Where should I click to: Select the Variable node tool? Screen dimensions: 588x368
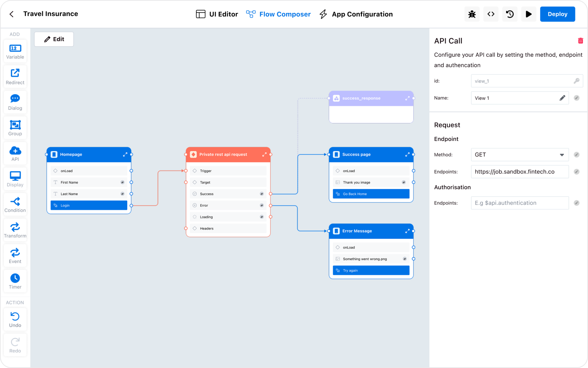[x=15, y=51]
